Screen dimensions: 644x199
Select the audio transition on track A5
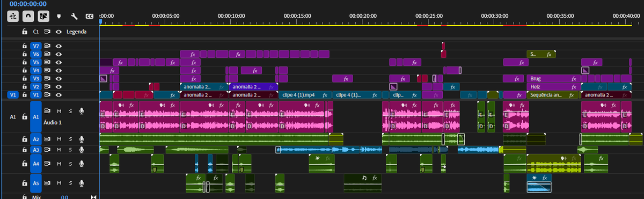(539, 187)
